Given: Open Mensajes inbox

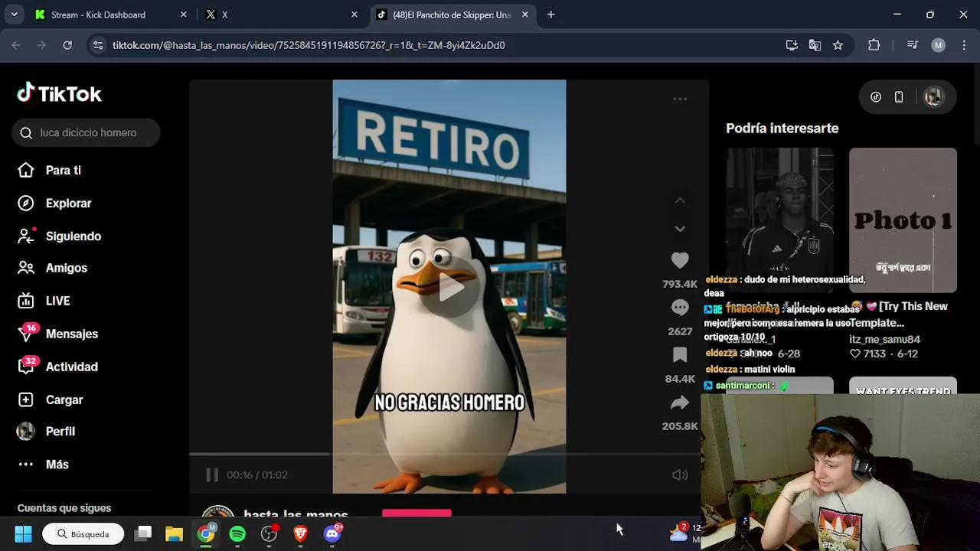Looking at the screenshot, I should pyautogui.click(x=57, y=334).
